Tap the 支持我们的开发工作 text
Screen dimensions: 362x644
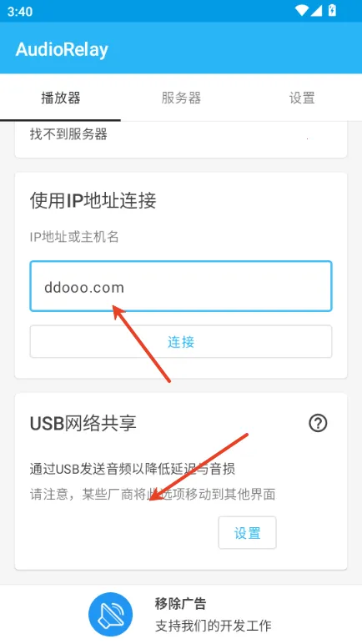click(214, 626)
